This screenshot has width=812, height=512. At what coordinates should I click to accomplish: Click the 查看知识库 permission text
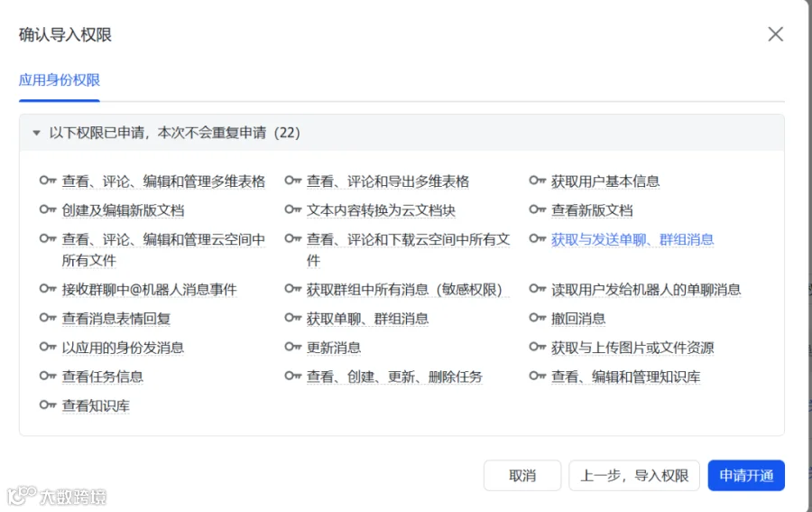(x=96, y=405)
